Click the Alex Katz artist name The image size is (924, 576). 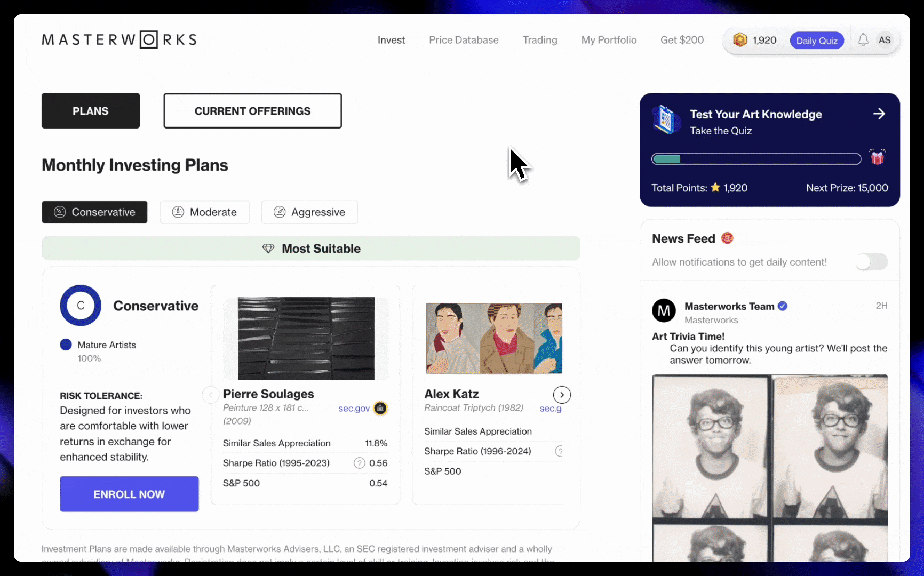(451, 394)
